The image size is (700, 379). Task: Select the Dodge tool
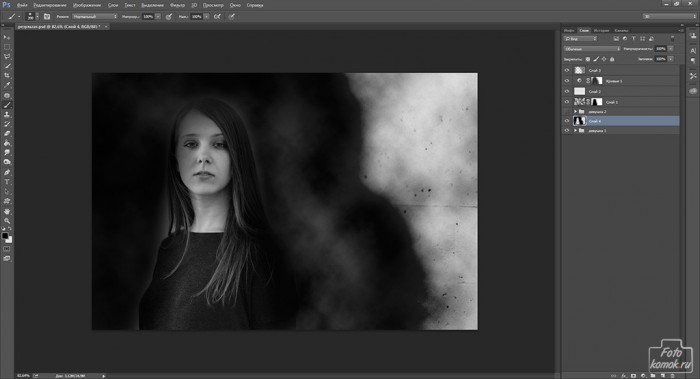pos(7,162)
